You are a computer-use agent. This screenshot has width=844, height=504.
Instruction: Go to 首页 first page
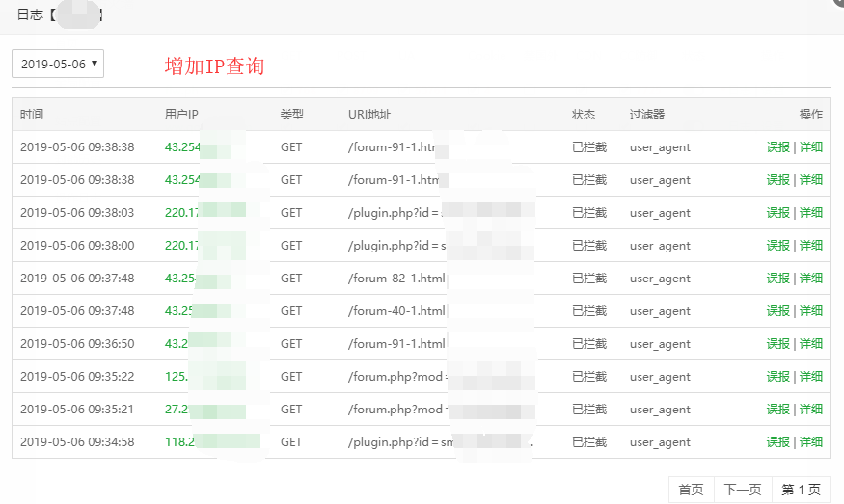[692, 490]
